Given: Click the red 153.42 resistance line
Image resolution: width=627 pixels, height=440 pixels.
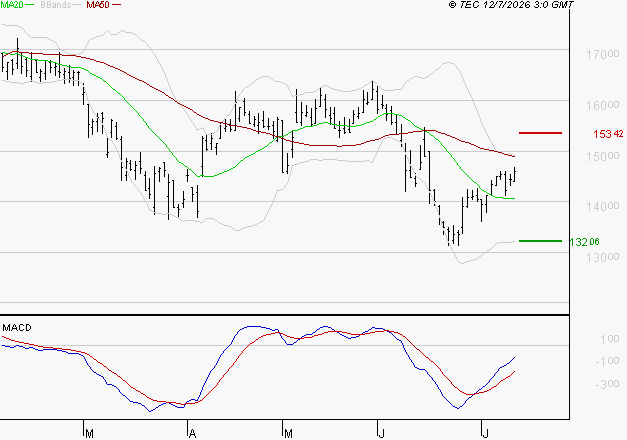Looking at the screenshot, I should tap(540, 133).
